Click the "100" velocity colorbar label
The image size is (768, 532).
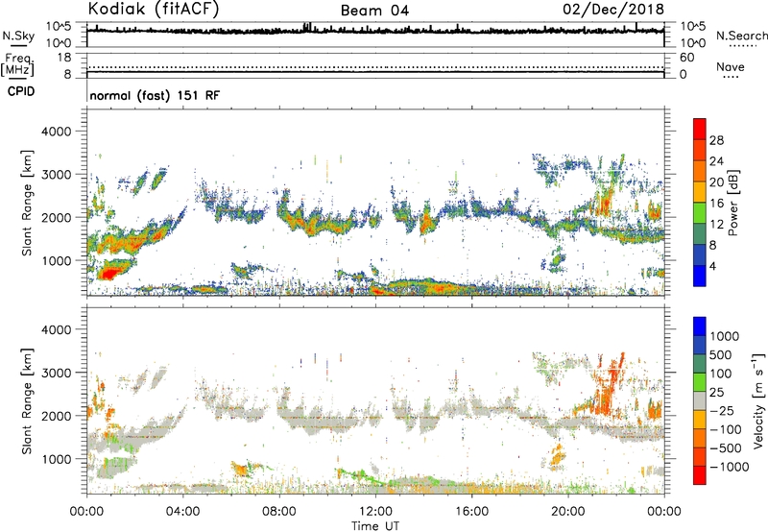pos(721,374)
